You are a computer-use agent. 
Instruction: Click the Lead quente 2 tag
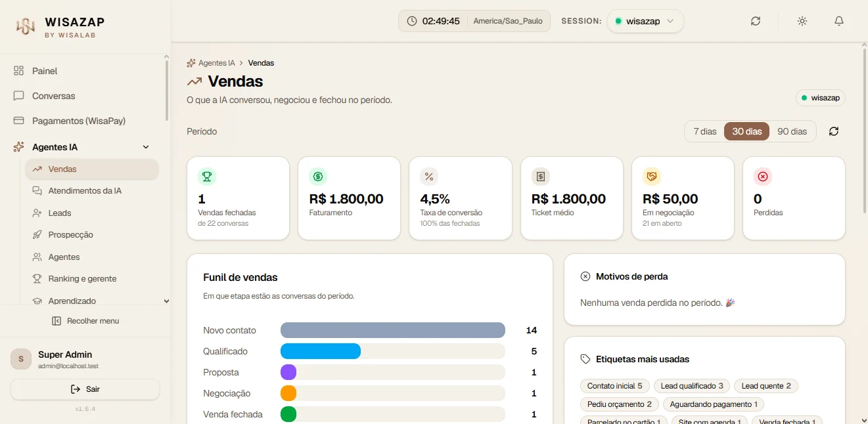(x=766, y=386)
